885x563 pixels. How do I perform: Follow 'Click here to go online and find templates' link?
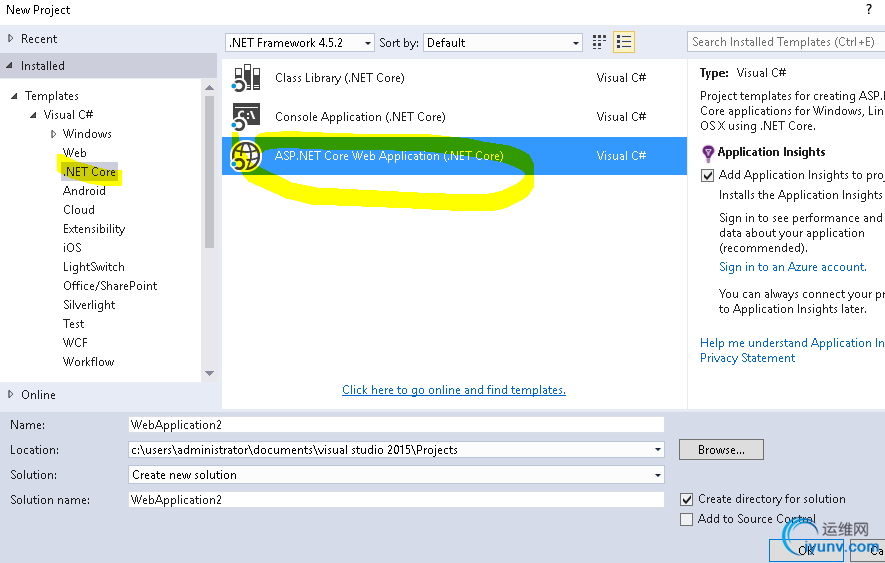click(454, 390)
